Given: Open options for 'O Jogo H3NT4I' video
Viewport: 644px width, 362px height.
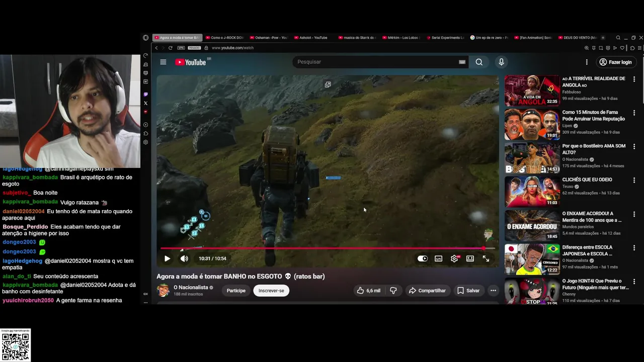Looking at the screenshot, I should click(634, 282).
